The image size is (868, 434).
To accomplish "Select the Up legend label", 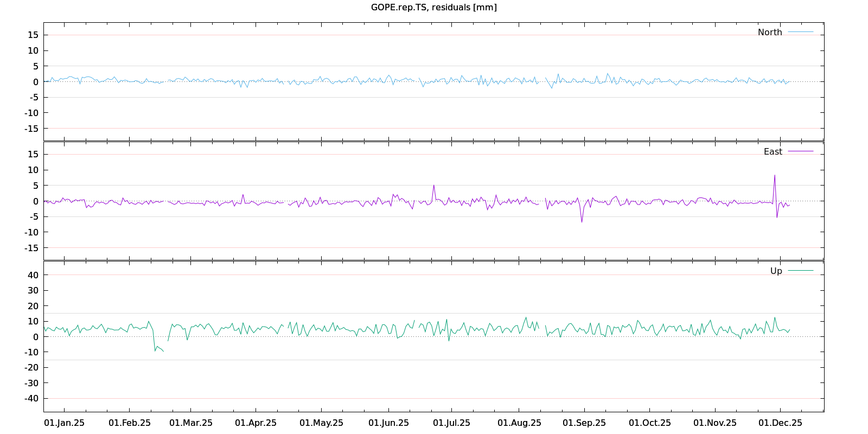I will [776, 271].
